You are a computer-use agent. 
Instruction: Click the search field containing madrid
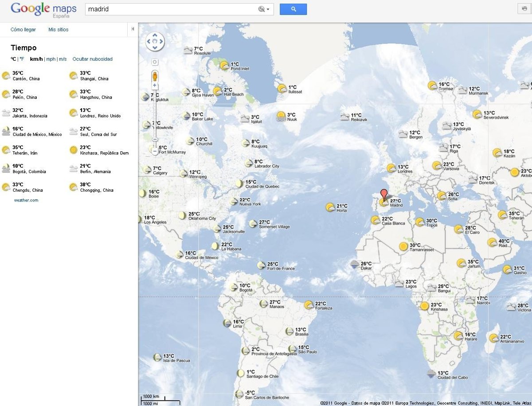(171, 9)
